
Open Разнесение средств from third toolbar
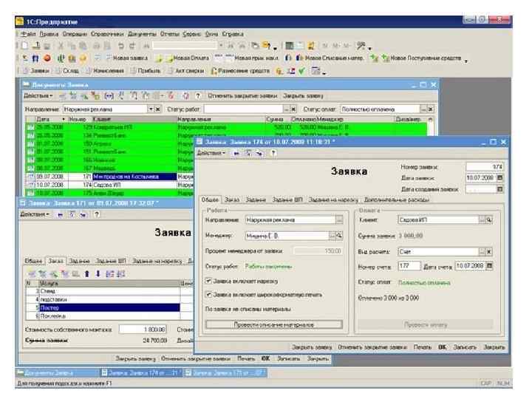pos(240,71)
